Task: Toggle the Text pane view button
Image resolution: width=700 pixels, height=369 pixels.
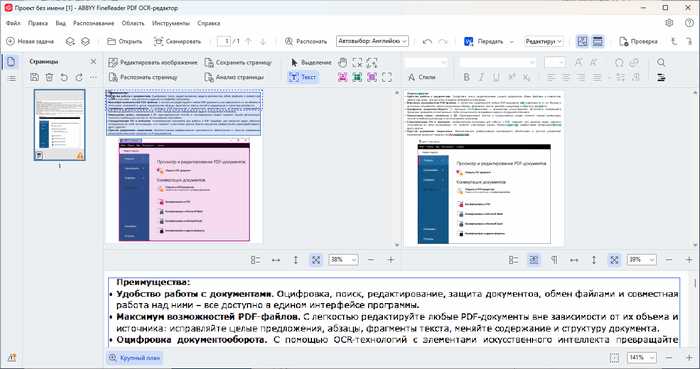Action: coord(597,41)
